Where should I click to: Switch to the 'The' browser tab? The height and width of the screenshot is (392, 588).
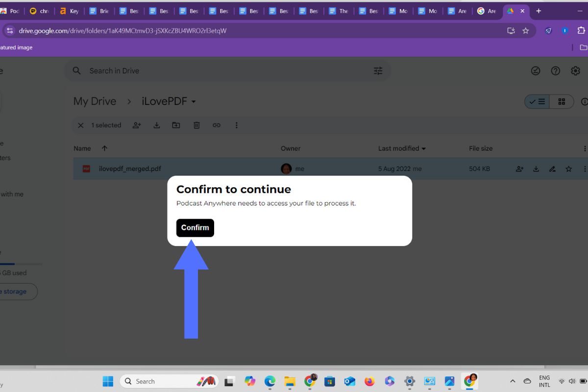[x=339, y=11]
